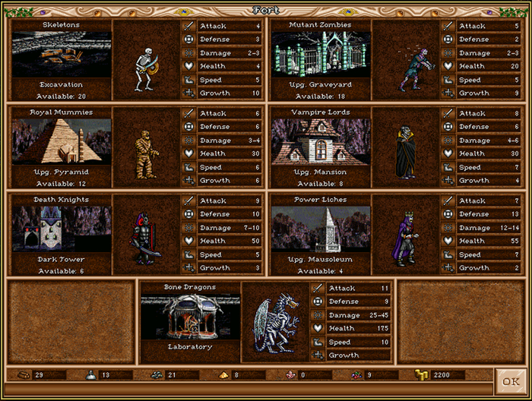This screenshot has height=401, width=532.
Task: Select the Excavation dwelling picture
Action: (62, 55)
